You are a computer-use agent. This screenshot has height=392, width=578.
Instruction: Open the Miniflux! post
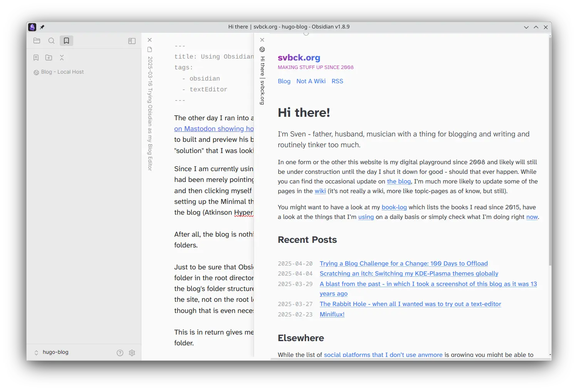[332, 315]
